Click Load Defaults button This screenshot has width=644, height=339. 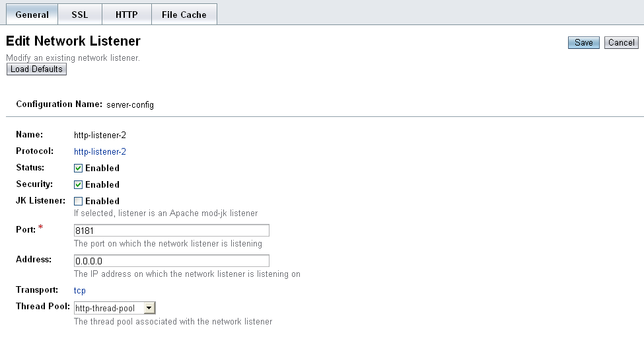tap(36, 69)
